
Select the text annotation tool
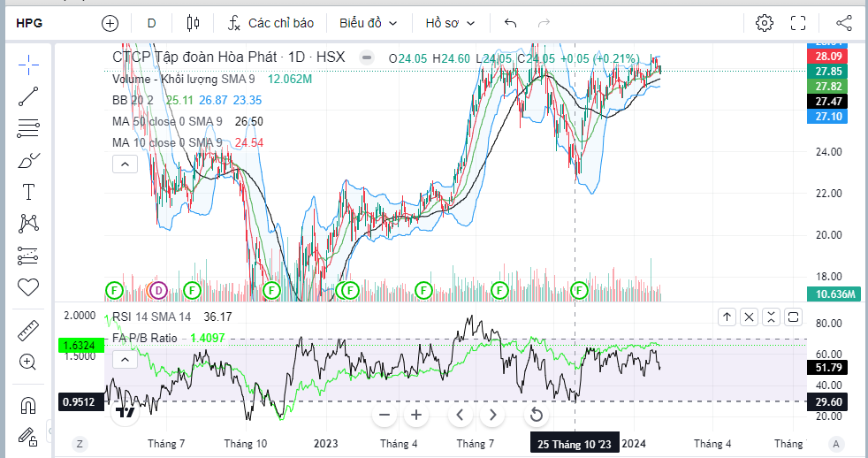click(28, 192)
